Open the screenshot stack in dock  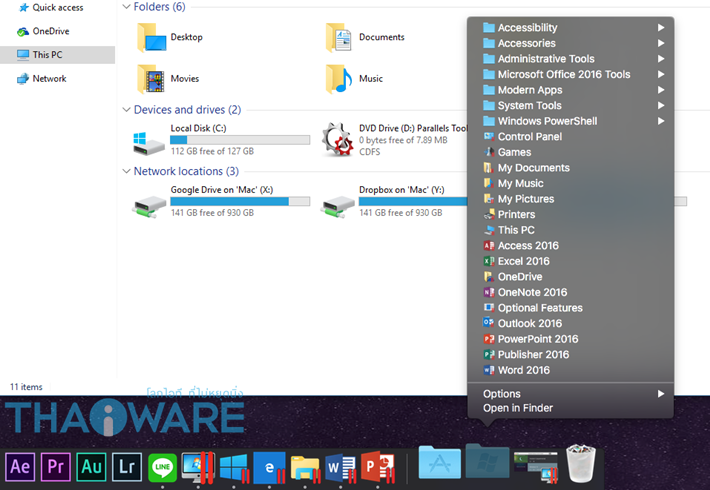click(536, 466)
